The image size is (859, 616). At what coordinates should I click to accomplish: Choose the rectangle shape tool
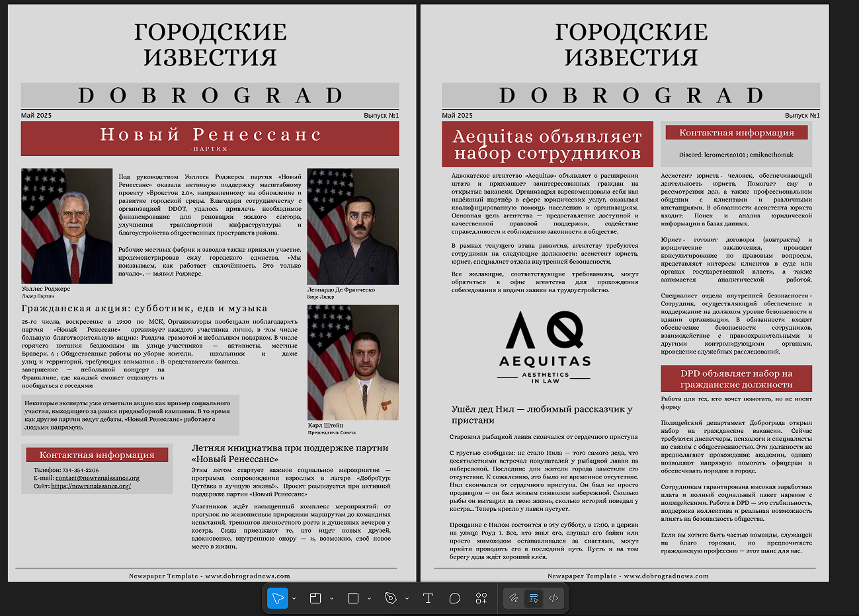(x=353, y=598)
